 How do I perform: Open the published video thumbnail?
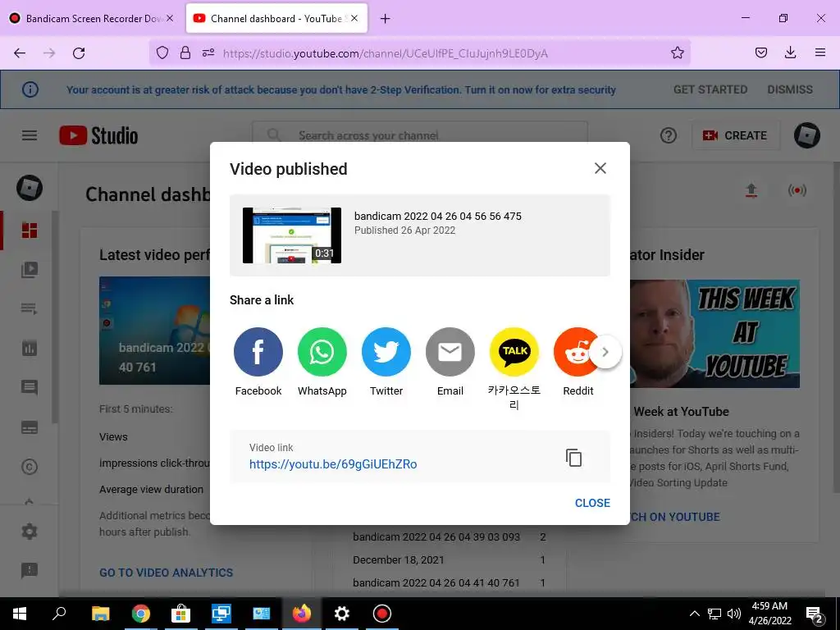[291, 235]
